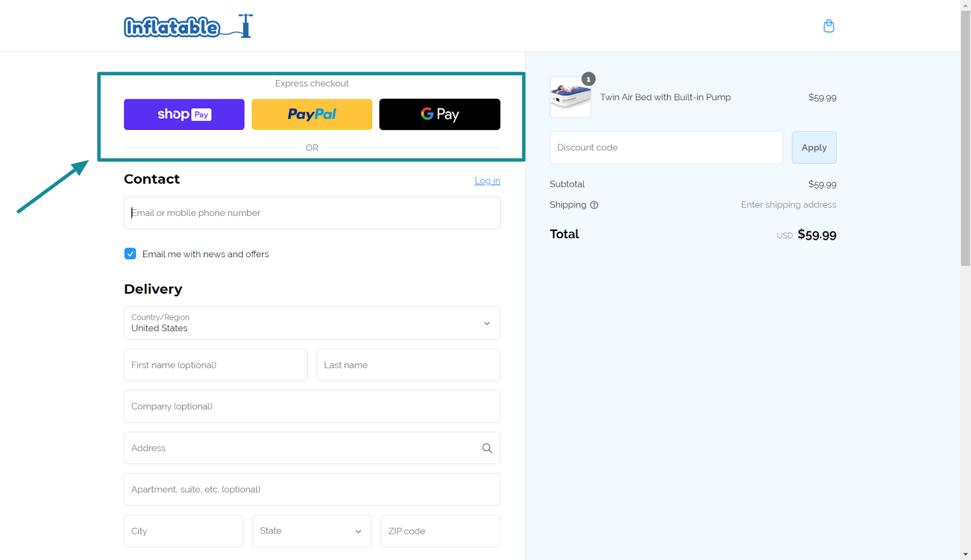Select the First name field

click(215, 365)
